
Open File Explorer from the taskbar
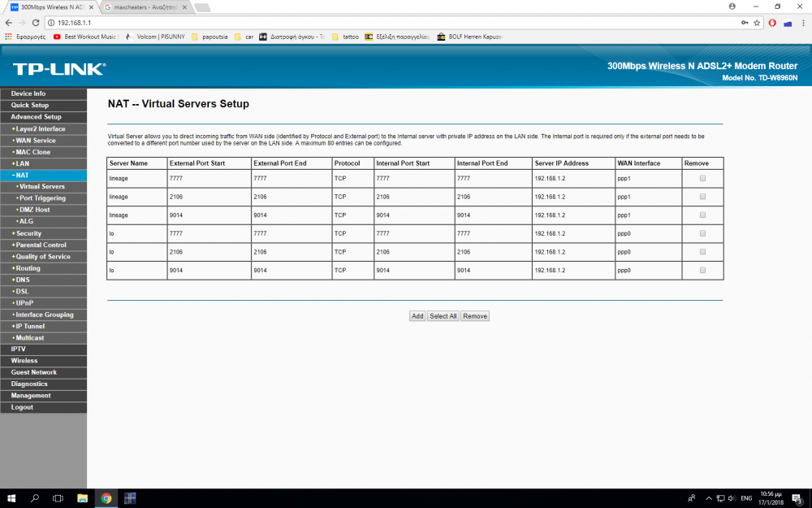click(82, 498)
